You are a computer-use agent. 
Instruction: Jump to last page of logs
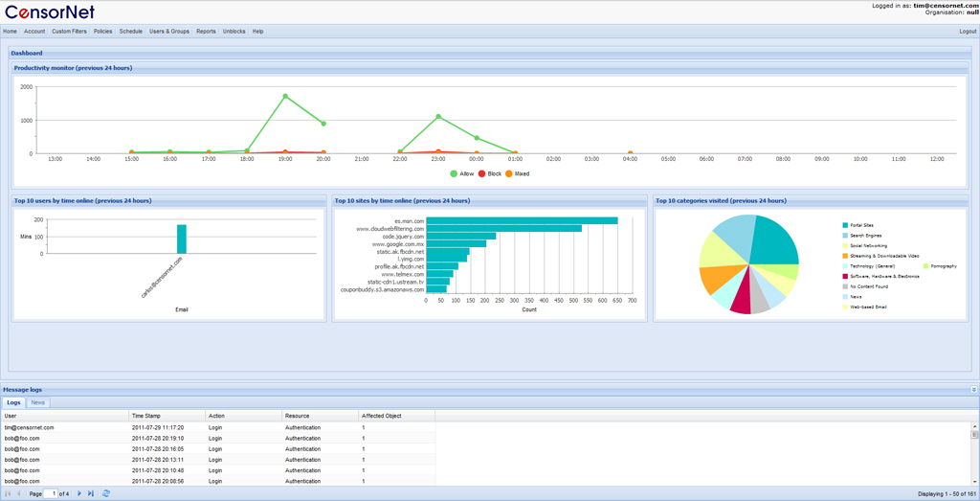[91, 493]
